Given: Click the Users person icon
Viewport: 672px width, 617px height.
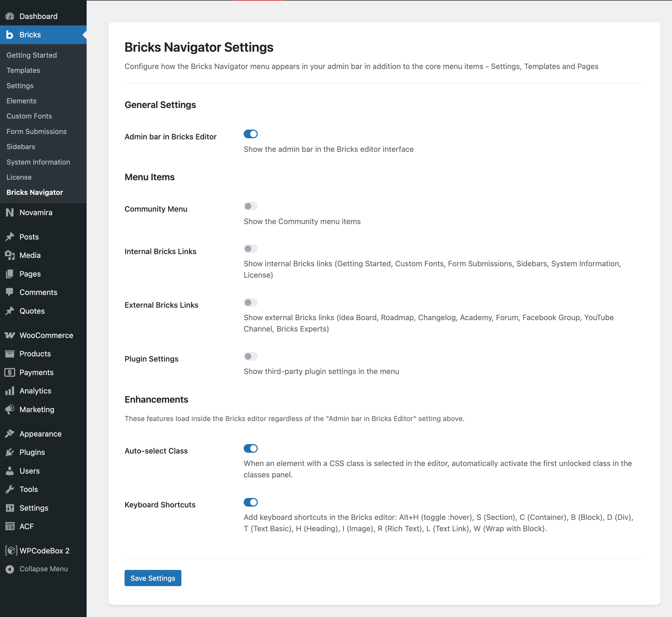Looking at the screenshot, I should (10, 471).
